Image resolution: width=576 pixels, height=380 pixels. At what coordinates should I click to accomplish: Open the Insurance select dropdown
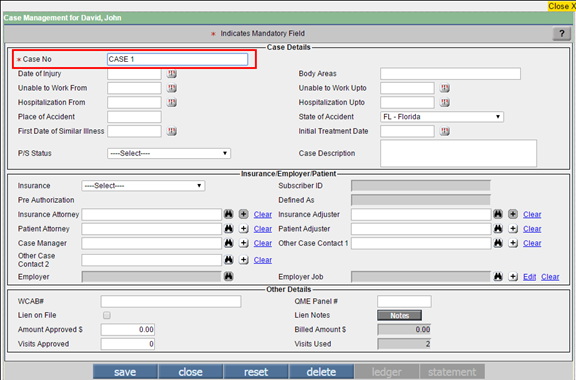[x=143, y=186]
